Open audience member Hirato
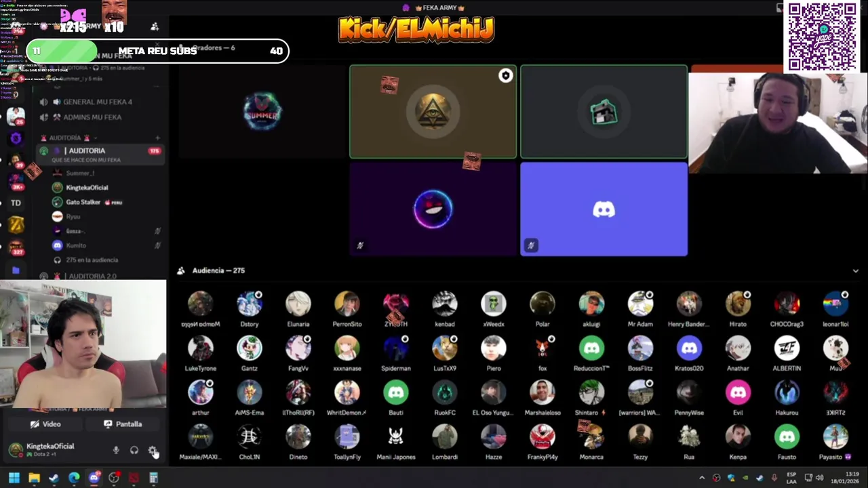 (x=738, y=310)
